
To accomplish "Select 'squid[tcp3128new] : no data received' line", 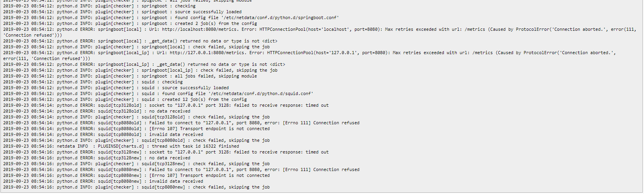I will [x=97, y=158].
